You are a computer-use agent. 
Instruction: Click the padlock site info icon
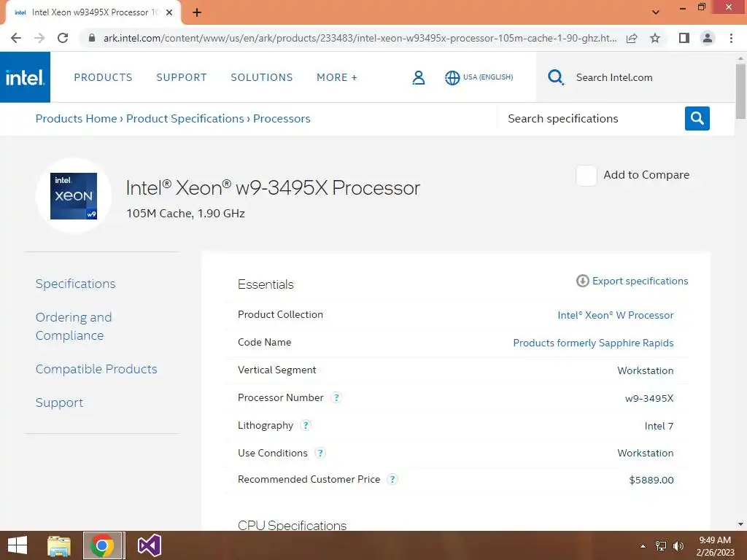[92, 38]
